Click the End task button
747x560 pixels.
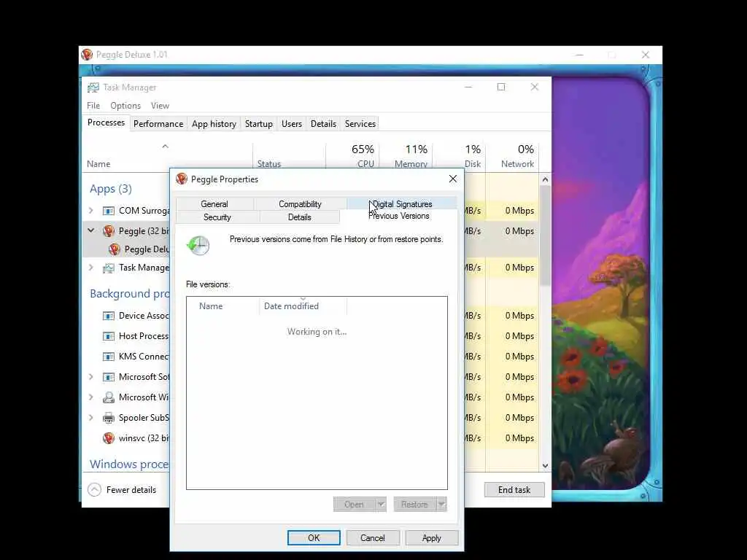coord(514,489)
